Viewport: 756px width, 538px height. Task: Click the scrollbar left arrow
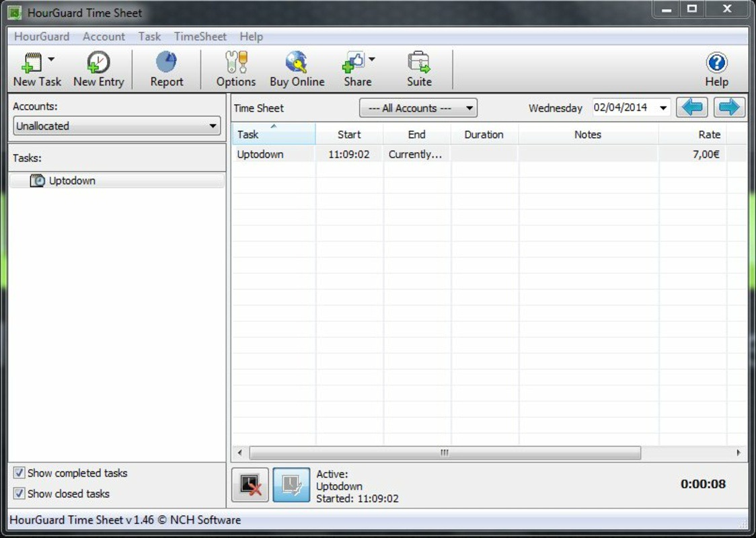coord(239,453)
